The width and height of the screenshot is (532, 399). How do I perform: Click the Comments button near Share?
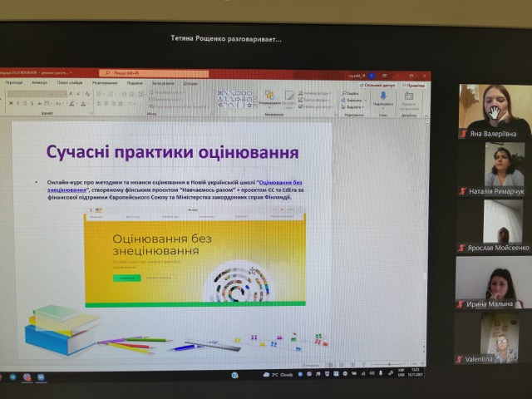click(414, 84)
